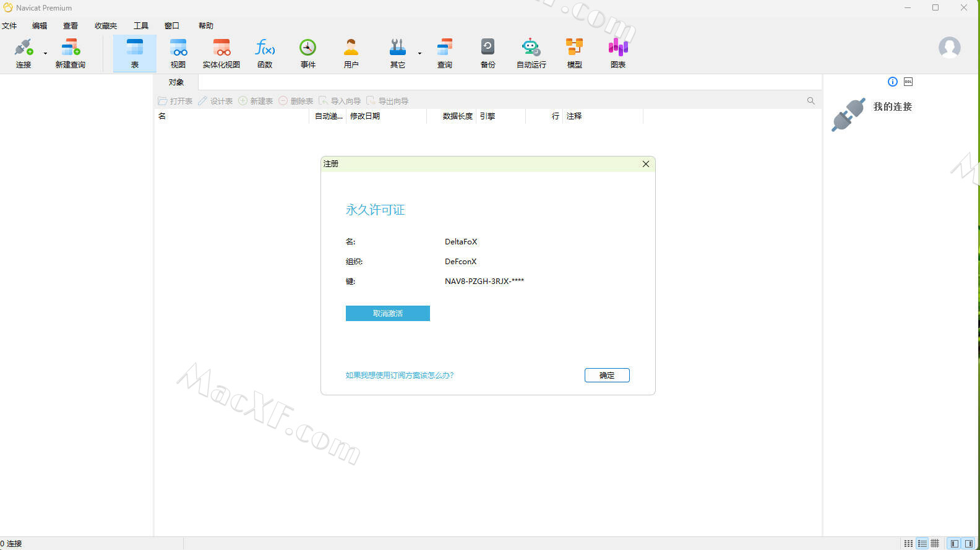Click the info icon in right panel

pyautogui.click(x=892, y=82)
